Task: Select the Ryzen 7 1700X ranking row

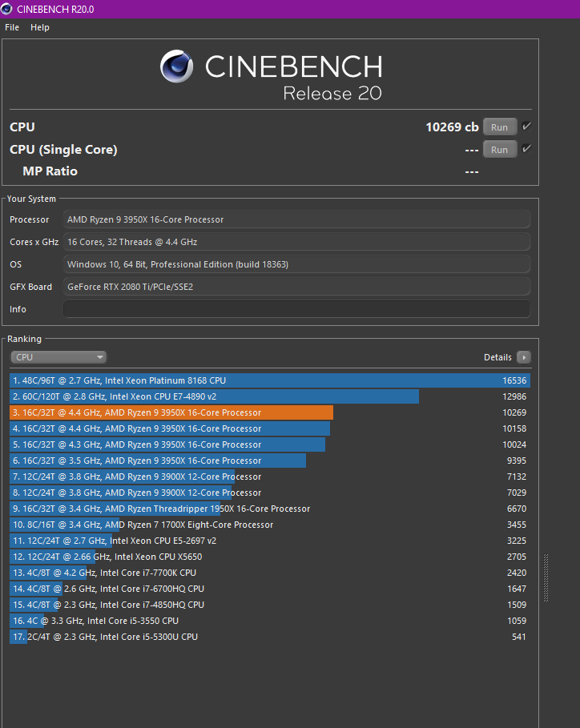Action: tap(270, 525)
